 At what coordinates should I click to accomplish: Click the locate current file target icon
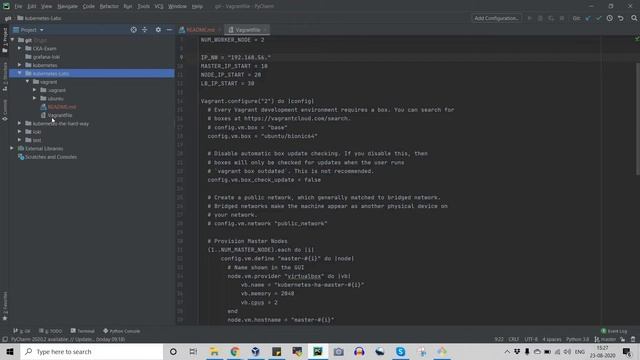point(133,30)
